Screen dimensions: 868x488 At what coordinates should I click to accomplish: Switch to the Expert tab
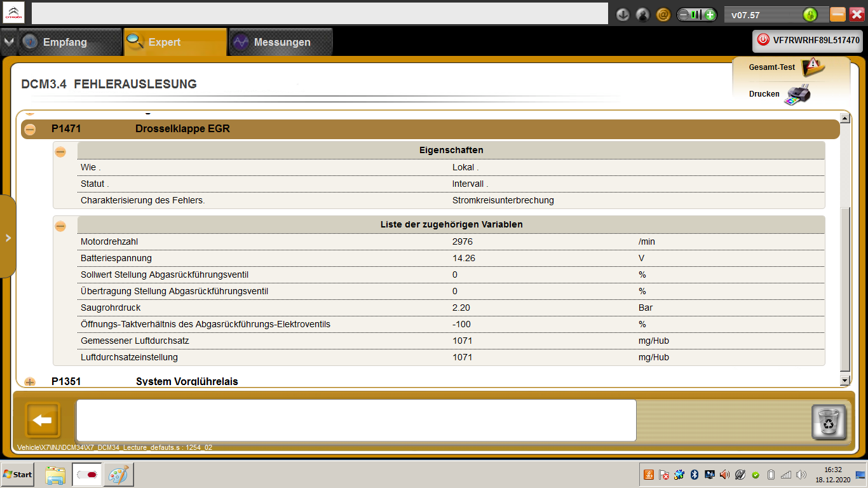175,42
